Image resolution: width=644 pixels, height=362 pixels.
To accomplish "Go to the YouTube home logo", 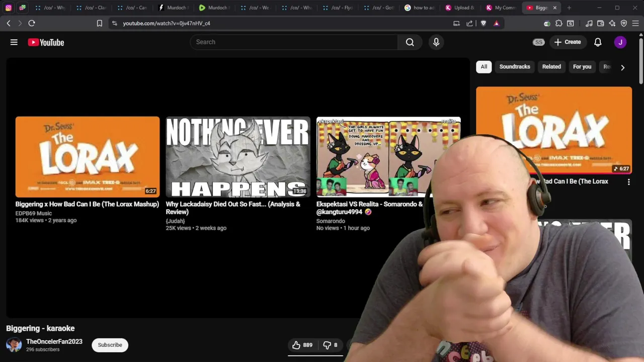I will tap(46, 42).
